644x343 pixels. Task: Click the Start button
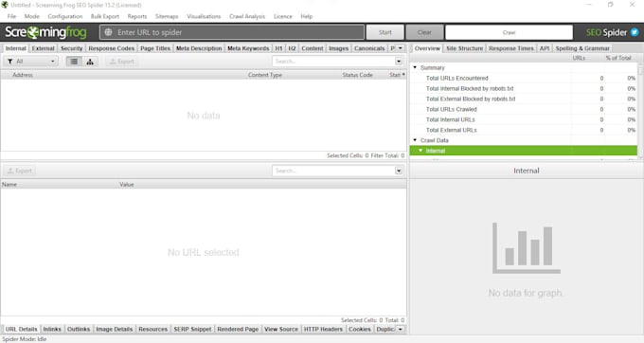[x=385, y=32]
